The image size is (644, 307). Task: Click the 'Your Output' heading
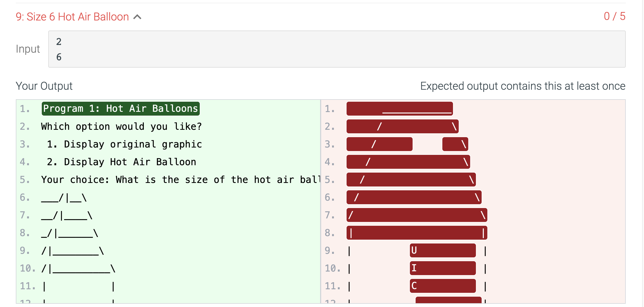click(44, 86)
